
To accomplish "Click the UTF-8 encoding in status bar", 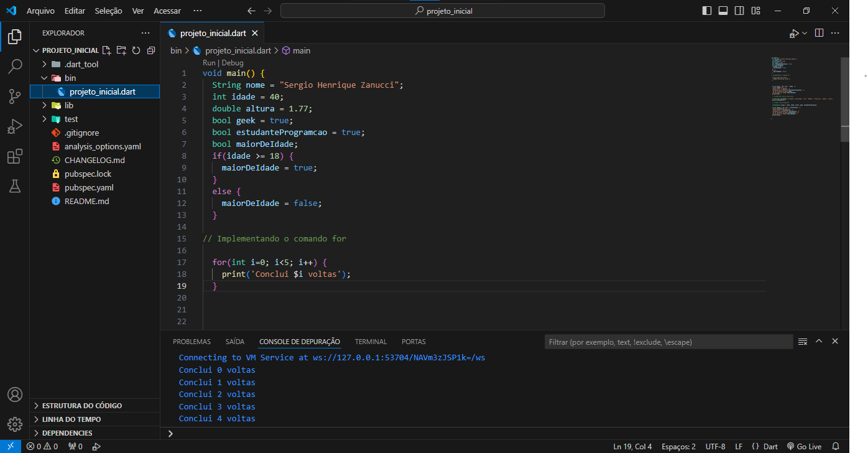I will tap(715, 446).
